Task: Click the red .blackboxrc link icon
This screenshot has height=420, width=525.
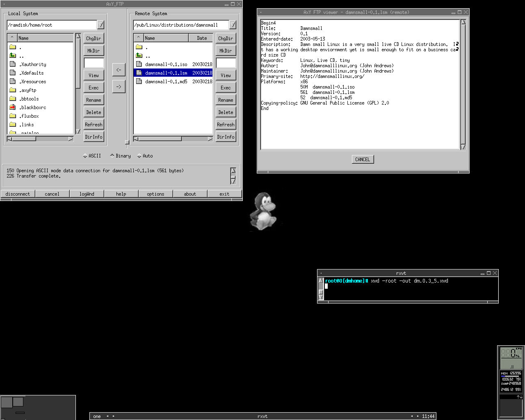Action: coord(13,107)
